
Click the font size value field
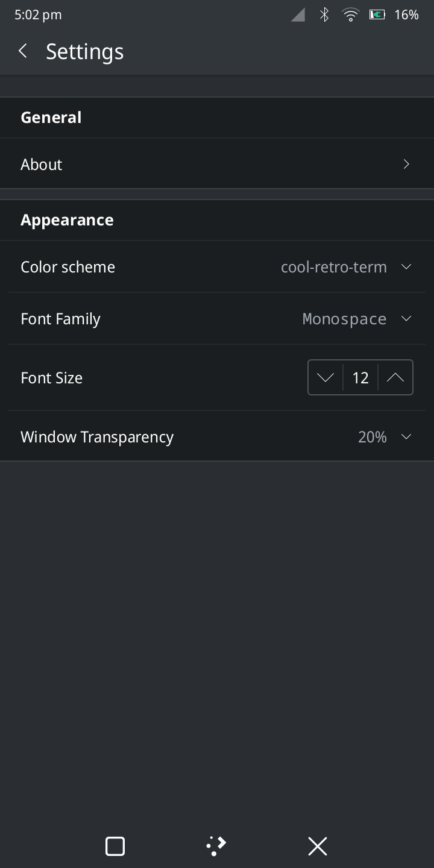pos(360,378)
